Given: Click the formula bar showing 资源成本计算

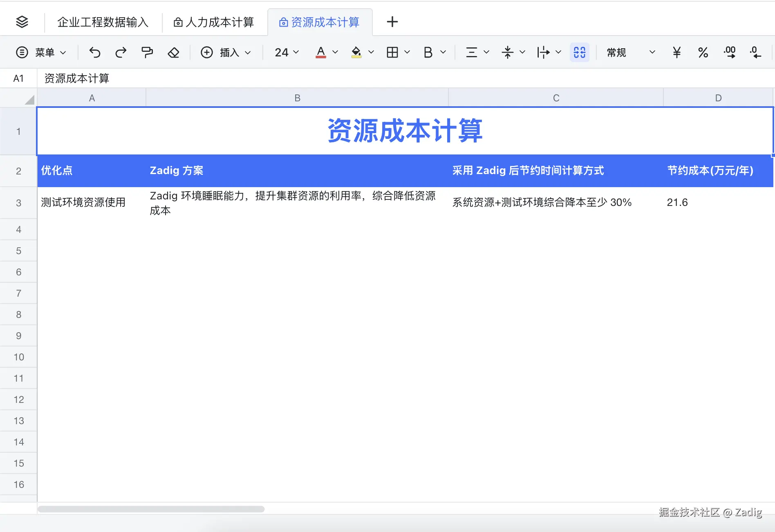Looking at the screenshot, I should click(405, 78).
